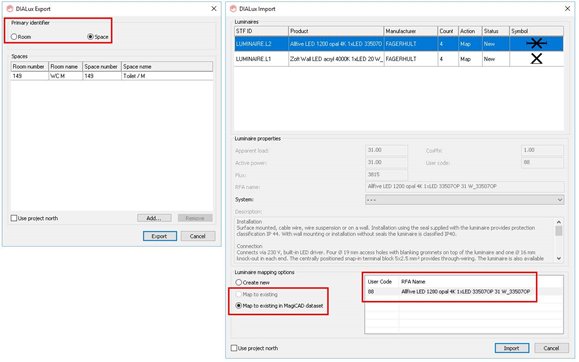Click the Add... button in Export dialog
The width and height of the screenshot is (579, 362).
coord(154,218)
